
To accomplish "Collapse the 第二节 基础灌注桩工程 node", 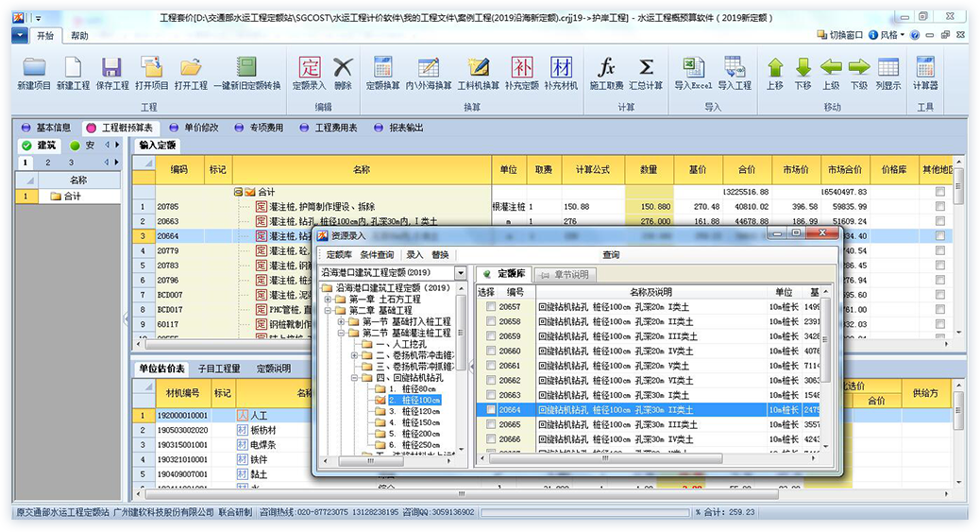I will click(x=341, y=333).
